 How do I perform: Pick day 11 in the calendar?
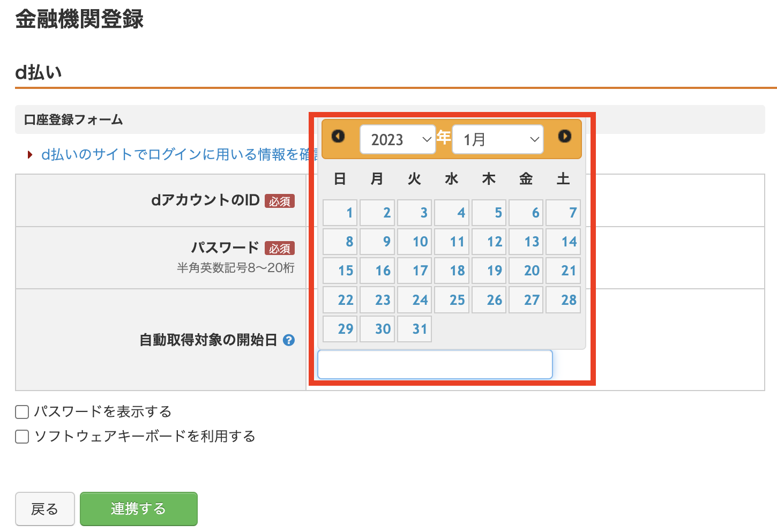tap(452, 242)
